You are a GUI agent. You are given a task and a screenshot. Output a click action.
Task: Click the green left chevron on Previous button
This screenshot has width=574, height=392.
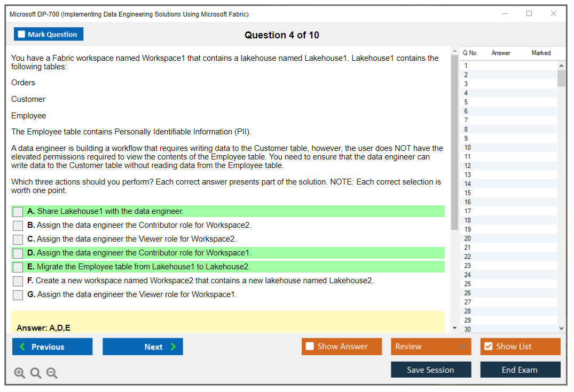21,346
